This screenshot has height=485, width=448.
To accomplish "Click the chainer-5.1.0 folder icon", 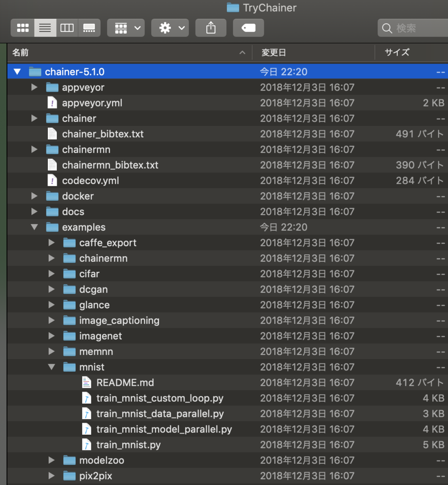I will coord(35,72).
